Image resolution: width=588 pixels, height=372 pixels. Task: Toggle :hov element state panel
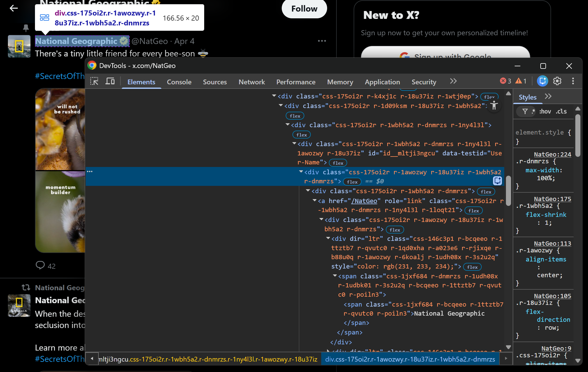pyautogui.click(x=545, y=111)
